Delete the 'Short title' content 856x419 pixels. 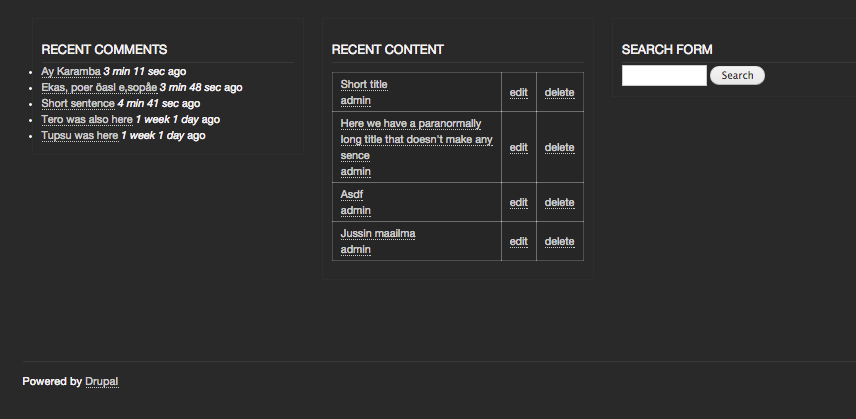pyautogui.click(x=560, y=92)
